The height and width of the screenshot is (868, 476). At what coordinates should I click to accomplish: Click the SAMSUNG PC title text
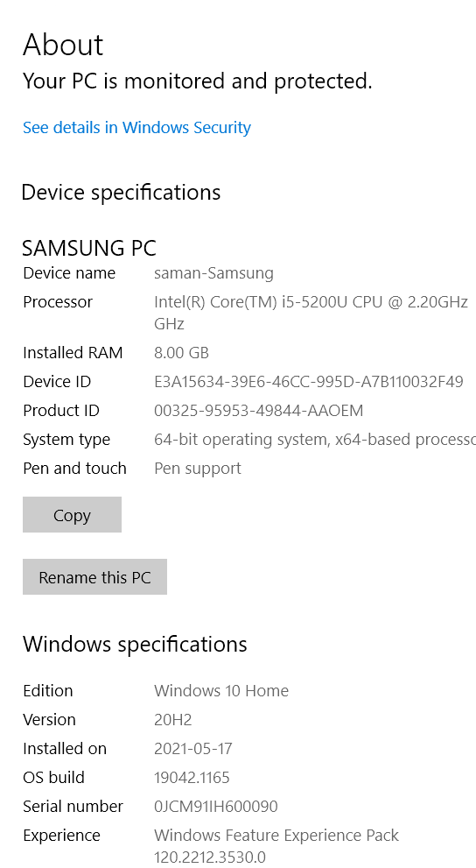[89, 248]
